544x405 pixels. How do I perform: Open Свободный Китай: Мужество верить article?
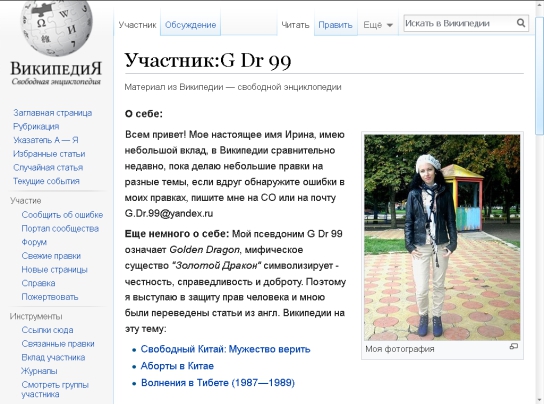point(225,349)
